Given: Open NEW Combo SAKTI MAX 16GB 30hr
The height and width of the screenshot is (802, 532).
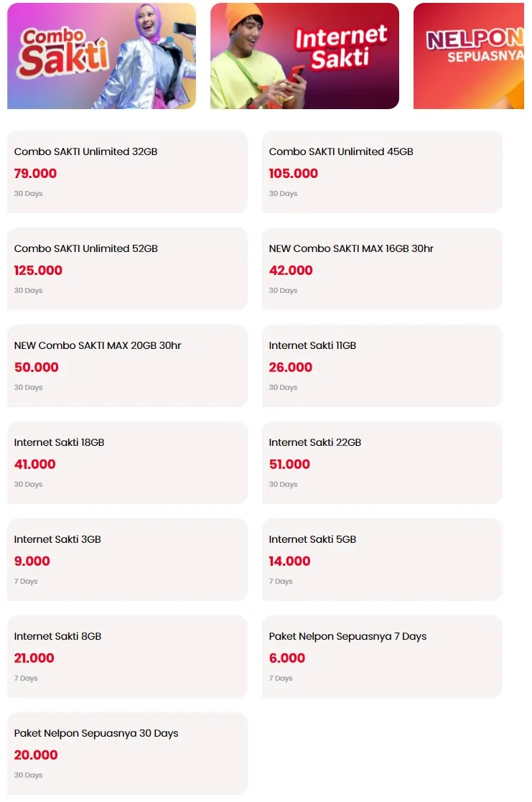Looking at the screenshot, I should (382, 268).
